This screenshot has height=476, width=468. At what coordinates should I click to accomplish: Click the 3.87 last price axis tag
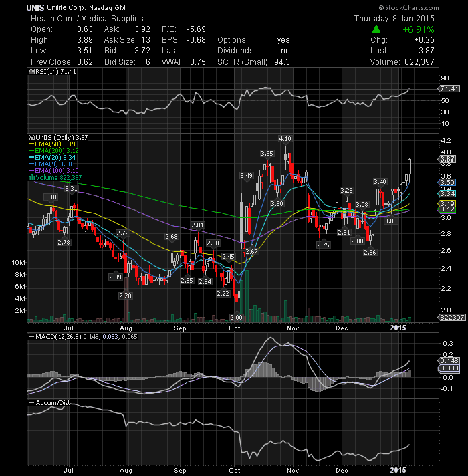447,159
